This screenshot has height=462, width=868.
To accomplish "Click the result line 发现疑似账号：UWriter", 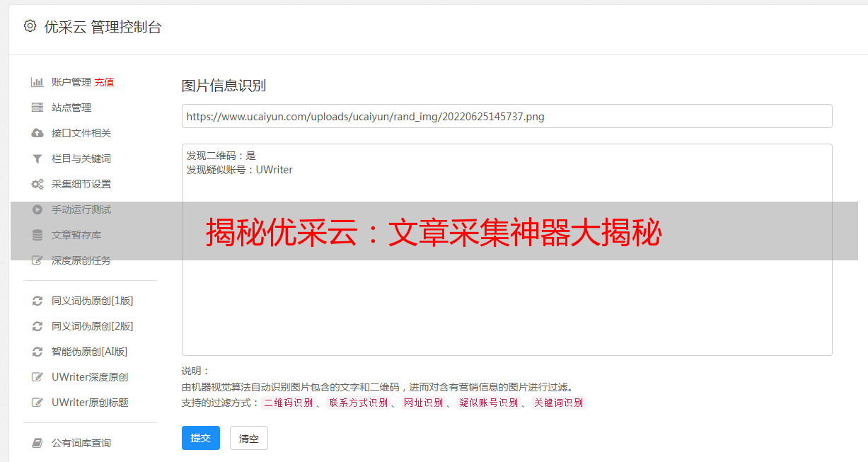I will click(x=240, y=170).
